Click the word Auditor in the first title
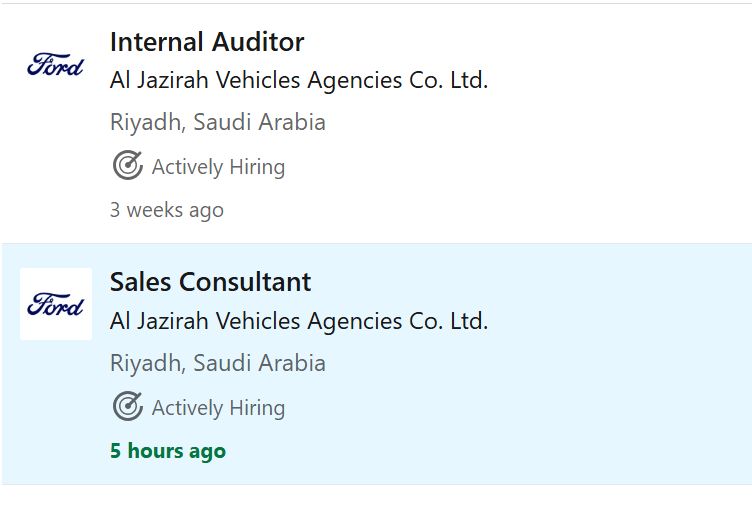752x529 pixels. click(x=258, y=42)
